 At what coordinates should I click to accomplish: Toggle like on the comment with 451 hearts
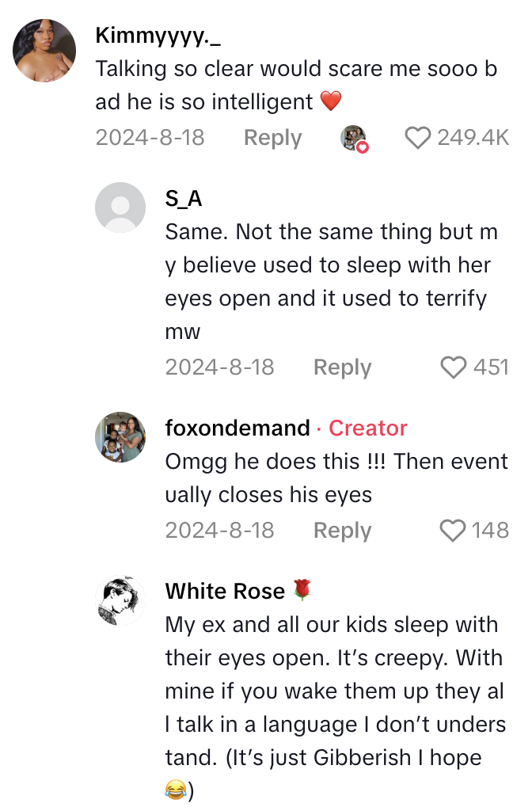pos(452,367)
